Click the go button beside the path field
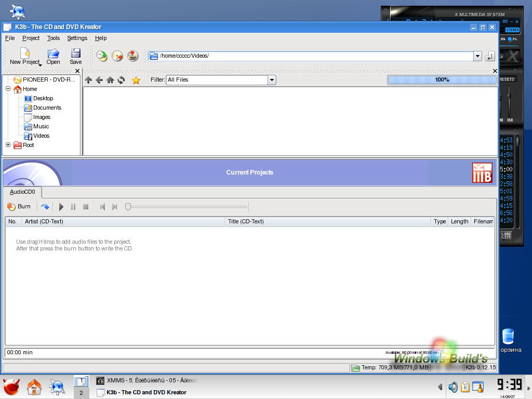This screenshot has height=399, width=532. point(489,56)
